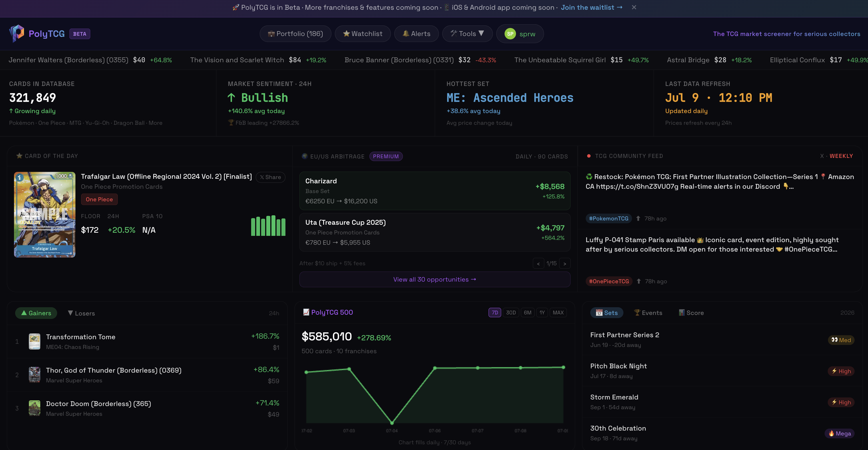This screenshot has width=868, height=450.
Task: Open the Alerts bell
Action: click(x=417, y=34)
